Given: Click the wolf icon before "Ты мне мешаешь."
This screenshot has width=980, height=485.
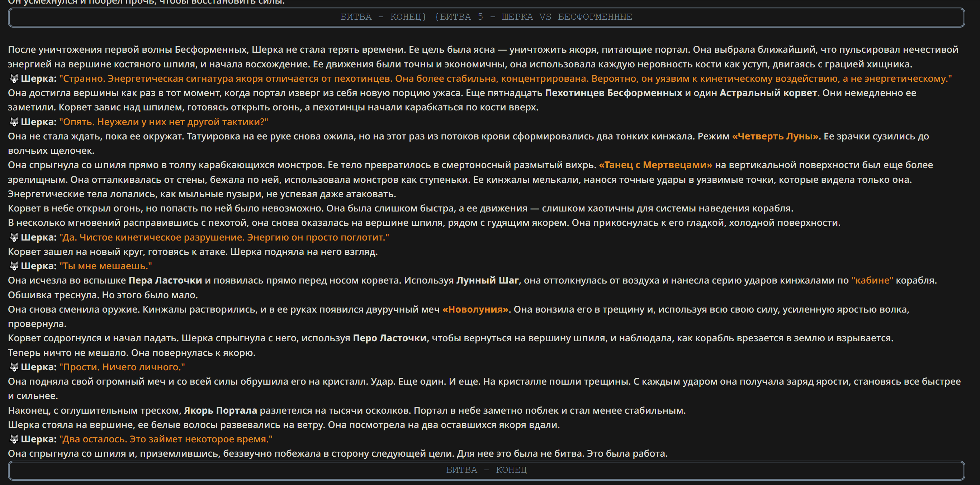Looking at the screenshot, I should 14,266.
